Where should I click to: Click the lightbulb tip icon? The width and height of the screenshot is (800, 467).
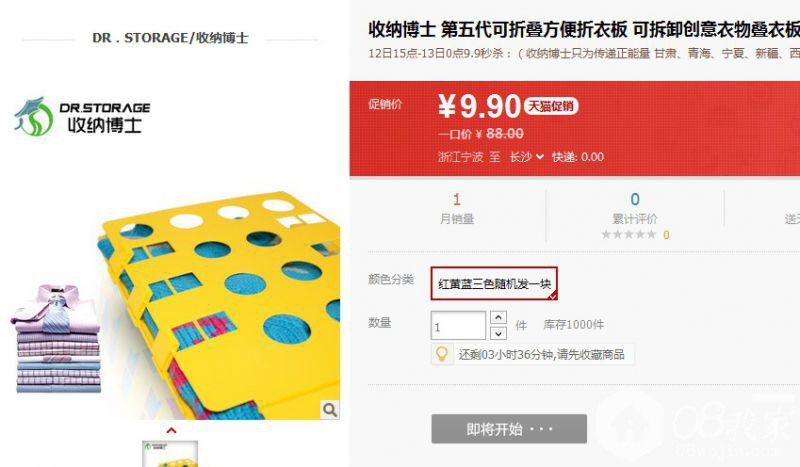click(x=442, y=354)
